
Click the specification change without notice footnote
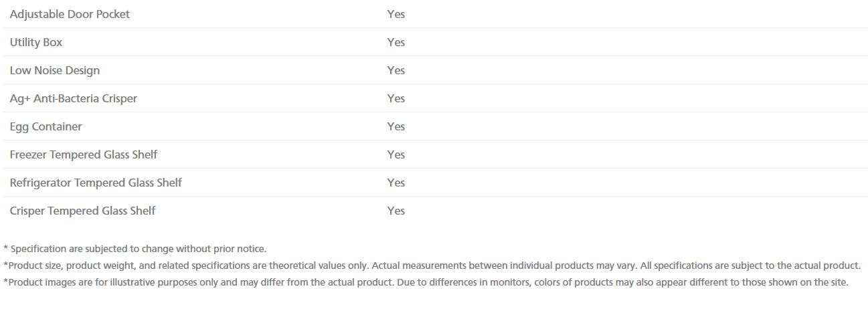click(135, 249)
